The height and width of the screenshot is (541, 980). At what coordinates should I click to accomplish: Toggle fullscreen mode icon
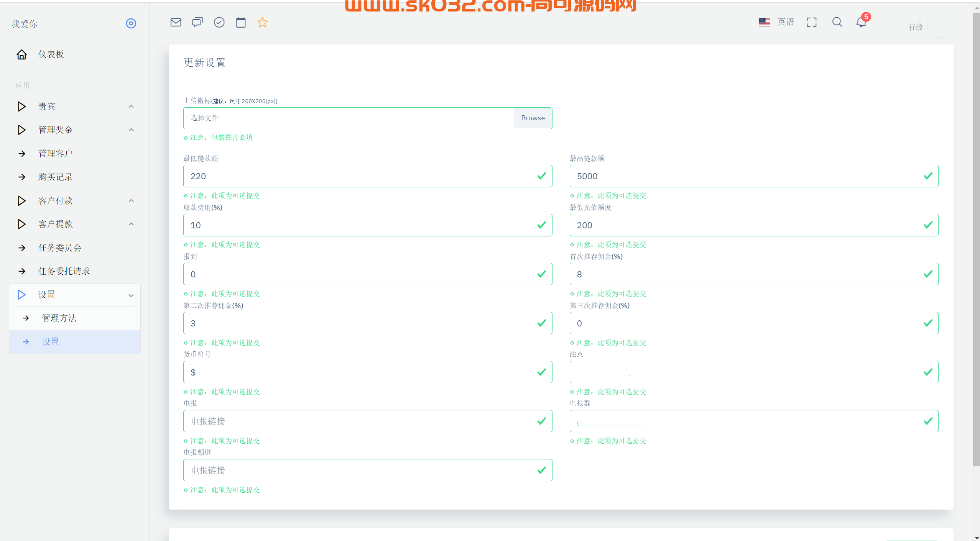(x=812, y=22)
